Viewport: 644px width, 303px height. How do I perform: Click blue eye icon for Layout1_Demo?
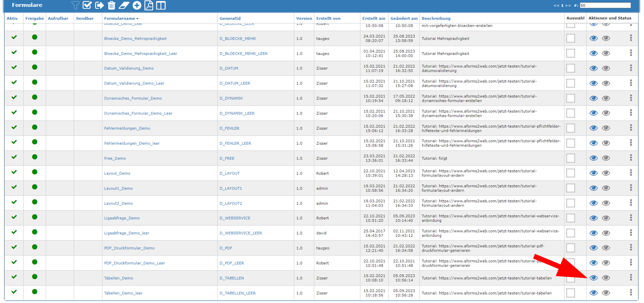click(x=594, y=188)
